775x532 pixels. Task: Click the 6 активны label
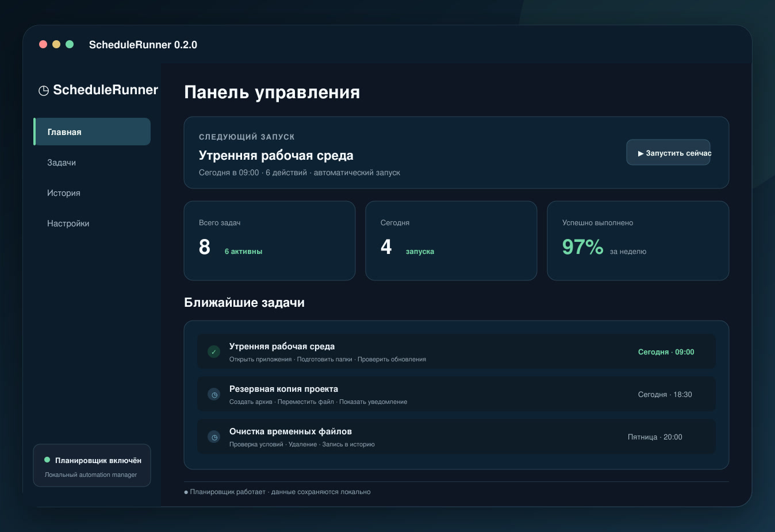point(243,252)
